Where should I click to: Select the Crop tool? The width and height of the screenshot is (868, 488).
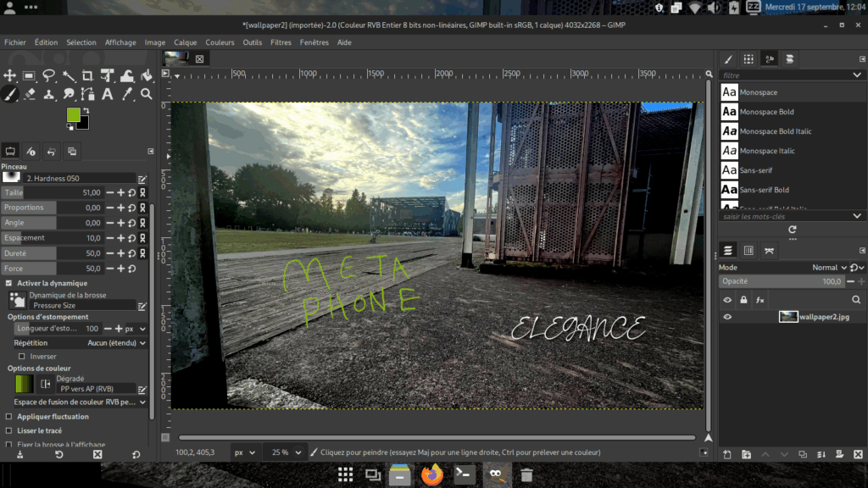point(87,75)
